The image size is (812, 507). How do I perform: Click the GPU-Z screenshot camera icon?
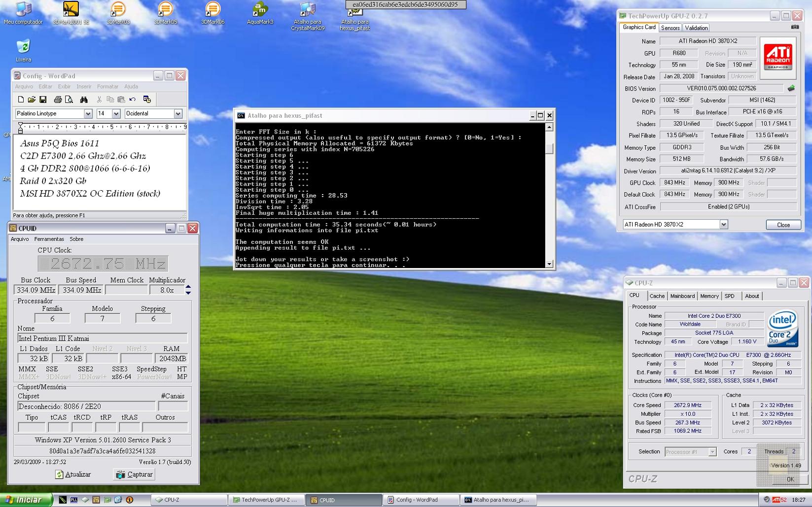[x=795, y=28]
